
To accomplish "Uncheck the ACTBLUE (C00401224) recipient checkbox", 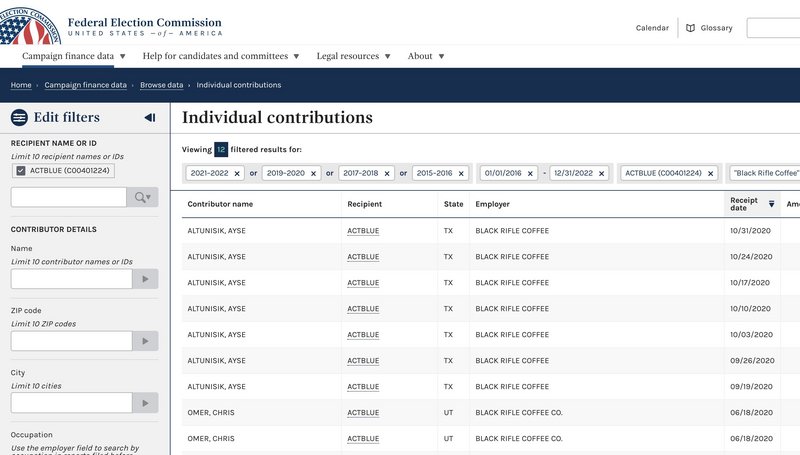I will click(20, 171).
